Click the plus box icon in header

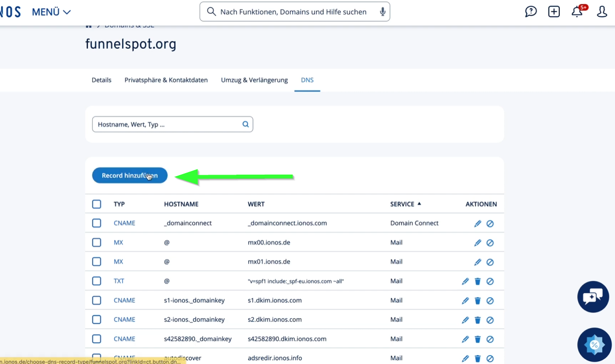[554, 12]
